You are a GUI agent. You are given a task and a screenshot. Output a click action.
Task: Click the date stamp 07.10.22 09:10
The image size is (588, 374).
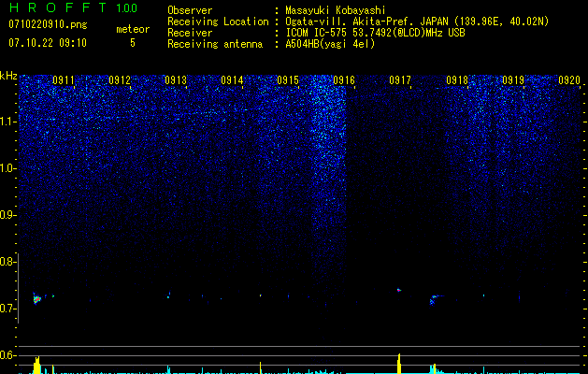[x=48, y=43]
